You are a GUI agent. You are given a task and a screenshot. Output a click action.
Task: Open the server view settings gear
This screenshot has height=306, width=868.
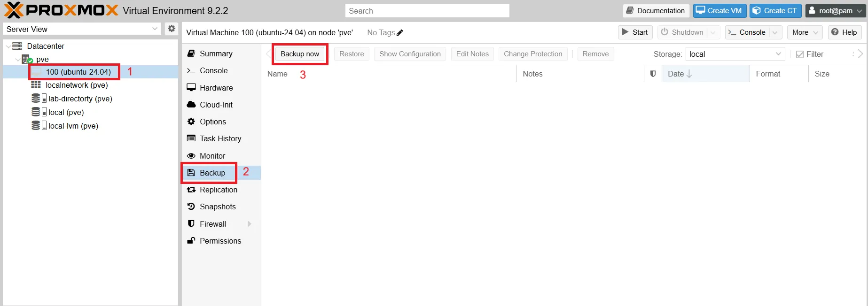172,29
